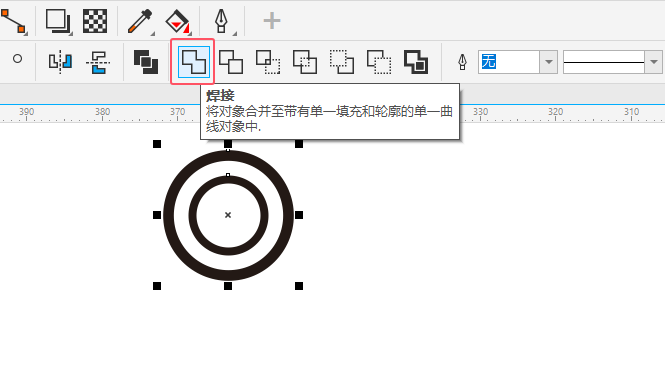This screenshot has height=385, width=665.
Task: Click the Intersect shaping icon
Action: click(268, 62)
